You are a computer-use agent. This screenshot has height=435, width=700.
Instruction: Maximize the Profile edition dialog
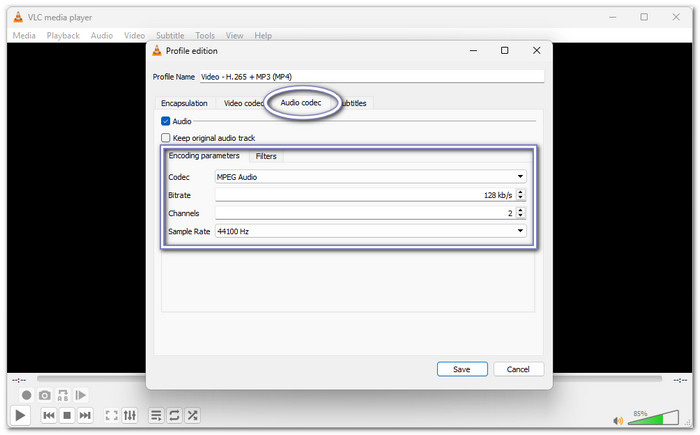(x=504, y=50)
